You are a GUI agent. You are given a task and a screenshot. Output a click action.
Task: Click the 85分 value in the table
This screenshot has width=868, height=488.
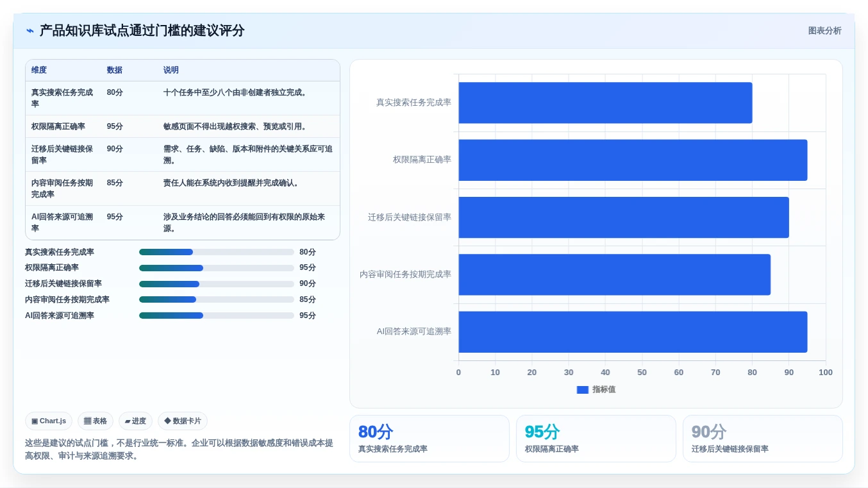tap(115, 183)
